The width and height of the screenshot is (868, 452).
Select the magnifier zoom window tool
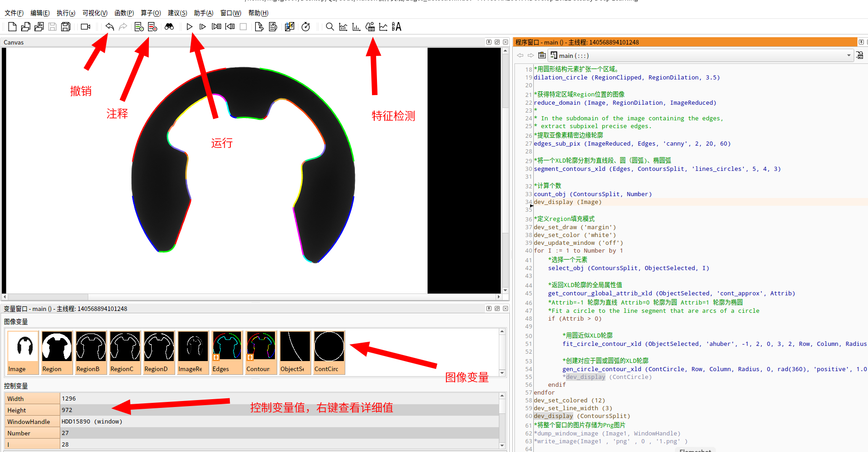click(x=330, y=27)
